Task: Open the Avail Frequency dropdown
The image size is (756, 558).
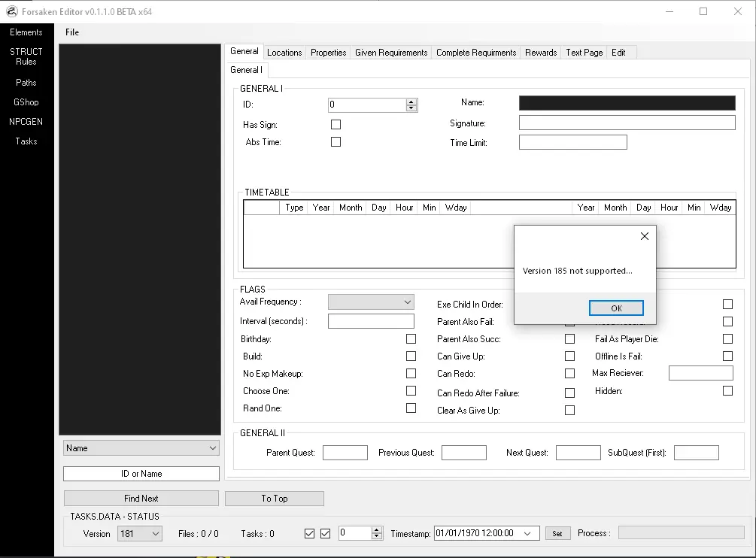Action: pyautogui.click(x=371, y=302)
